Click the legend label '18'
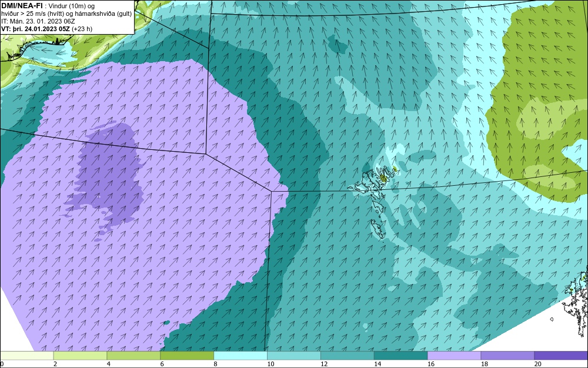588x368 pixels. 484,364
